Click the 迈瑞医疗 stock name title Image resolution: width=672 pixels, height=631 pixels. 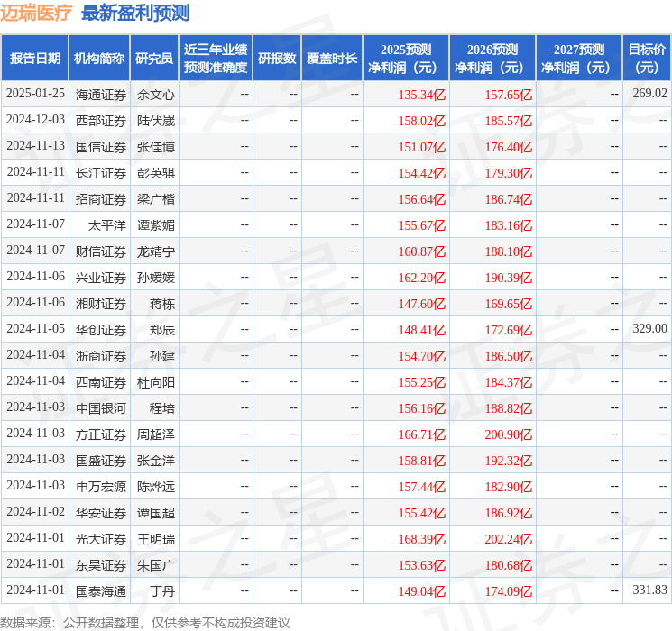click(x=36, y=13)
